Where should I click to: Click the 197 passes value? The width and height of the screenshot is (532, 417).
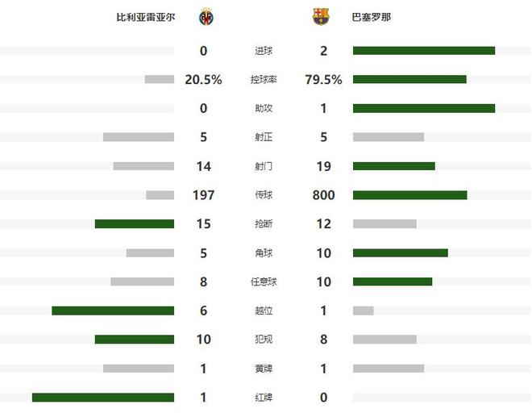pyautogui.click(x=203, y=195)
